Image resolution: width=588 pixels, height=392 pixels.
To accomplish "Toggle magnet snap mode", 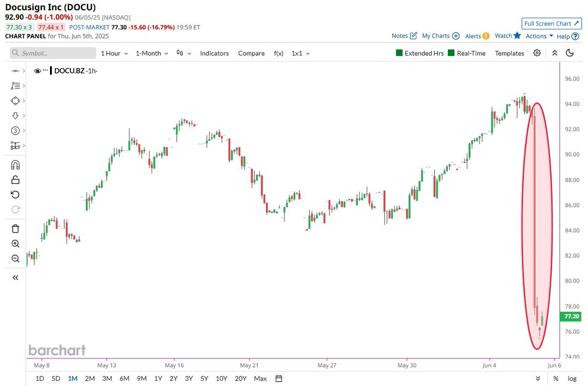I will (x=15, y=165).
